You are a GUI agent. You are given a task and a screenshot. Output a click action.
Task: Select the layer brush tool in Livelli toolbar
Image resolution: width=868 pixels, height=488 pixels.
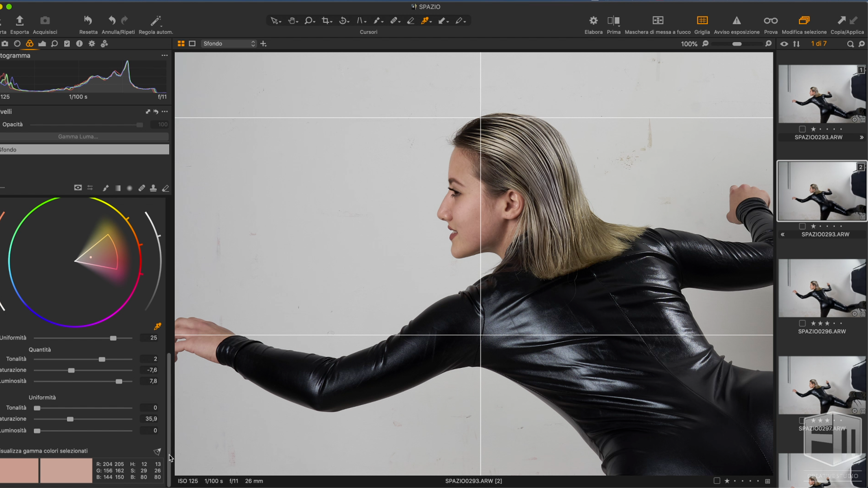coord(106,188)
